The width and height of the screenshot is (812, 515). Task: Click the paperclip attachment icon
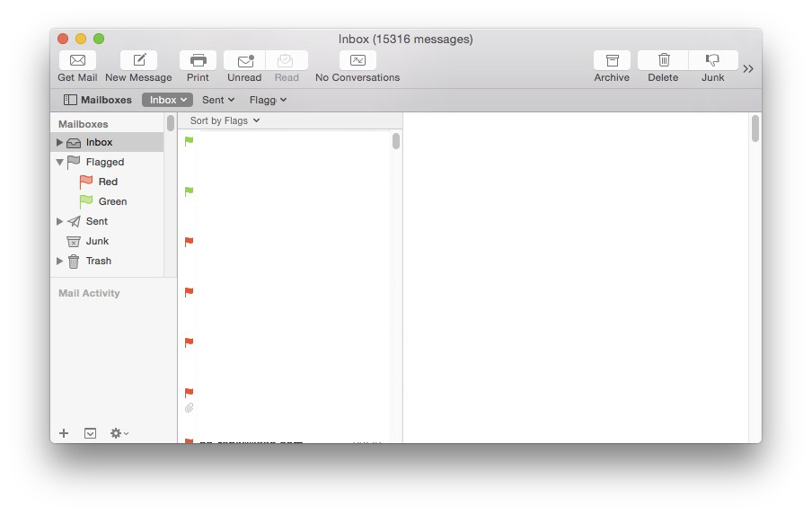tap(189, 408)
